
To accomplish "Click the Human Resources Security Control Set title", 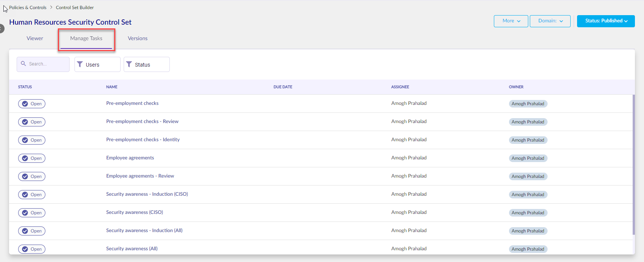I will pyautogui.click(x=70, y=22).
